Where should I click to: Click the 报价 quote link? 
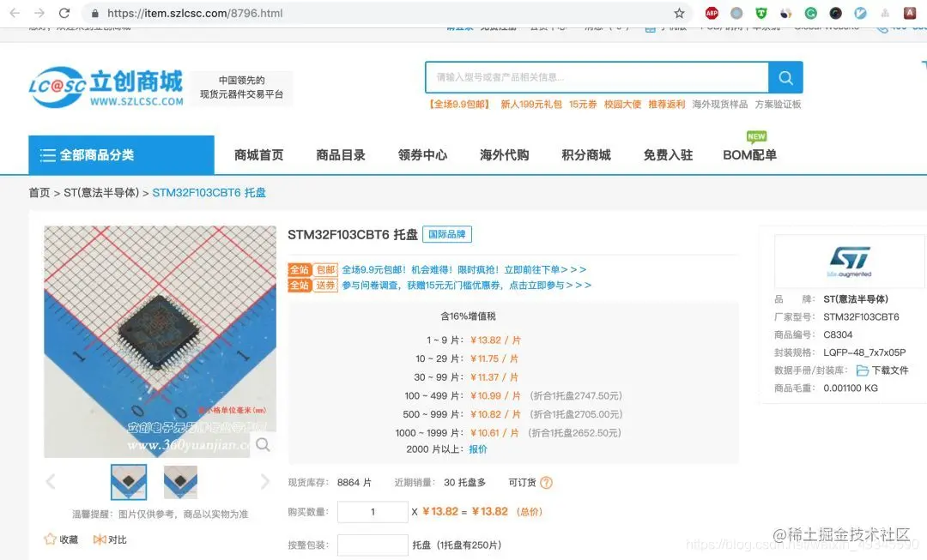click(478, 449)
